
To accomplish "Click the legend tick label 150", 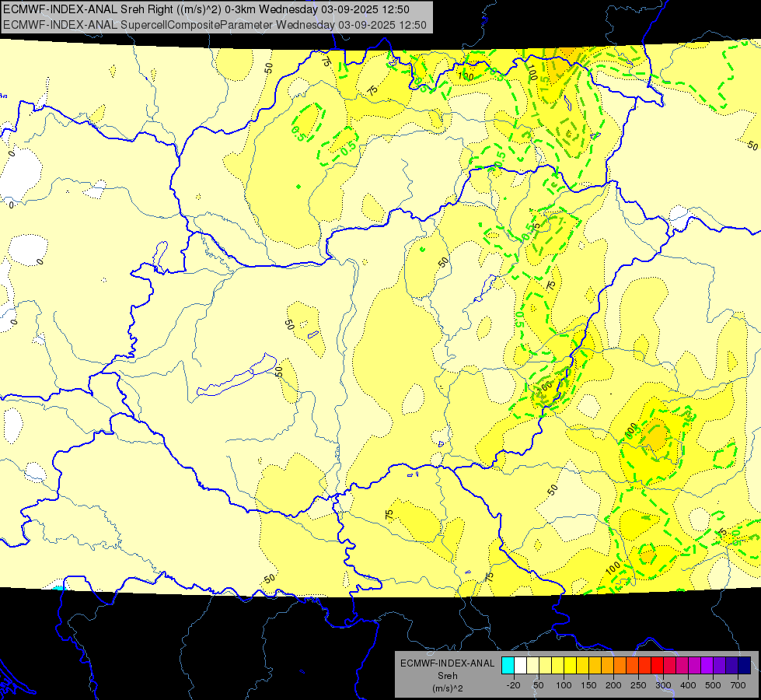I will 588,685.
